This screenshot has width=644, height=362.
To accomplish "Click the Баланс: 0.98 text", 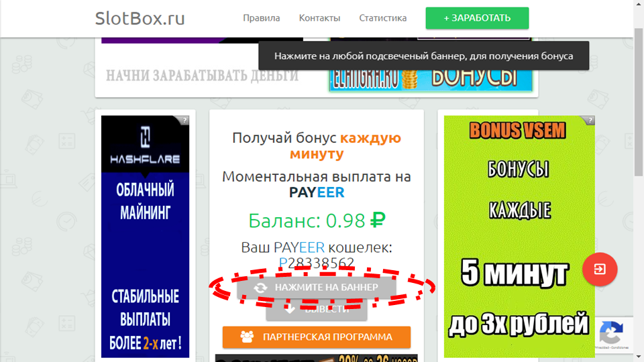I will pos(317,221).
